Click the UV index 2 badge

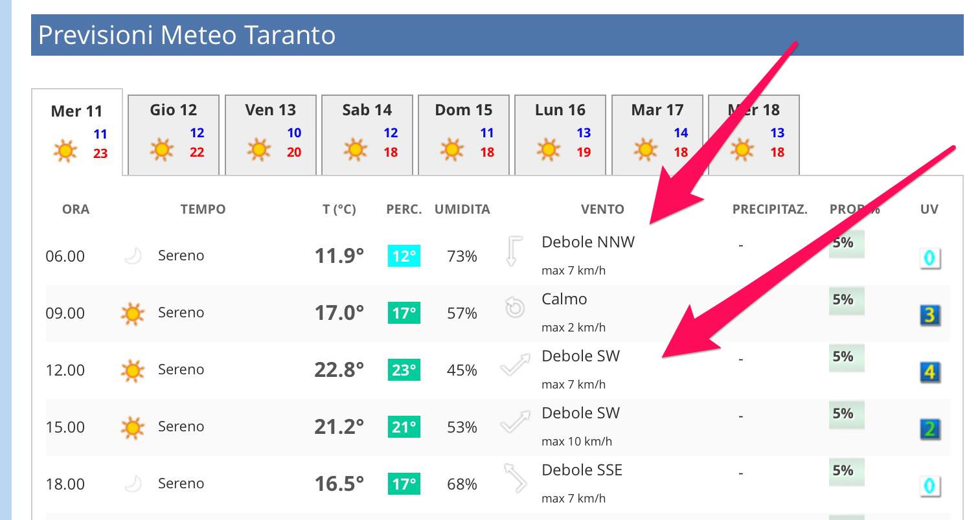930,429
